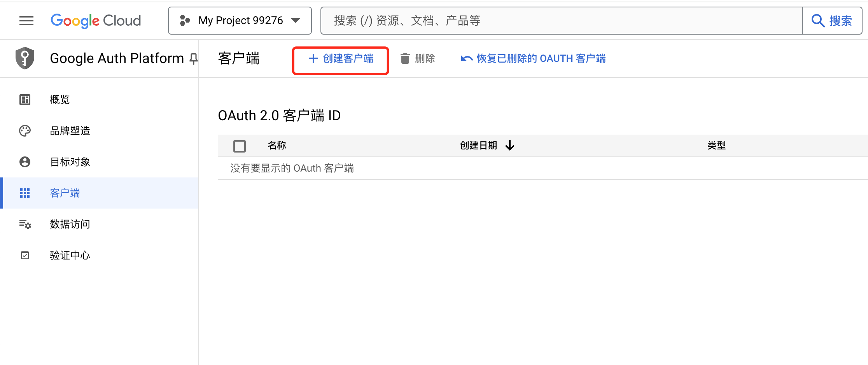Click the 删除 trash button

(x=418, y=59)
